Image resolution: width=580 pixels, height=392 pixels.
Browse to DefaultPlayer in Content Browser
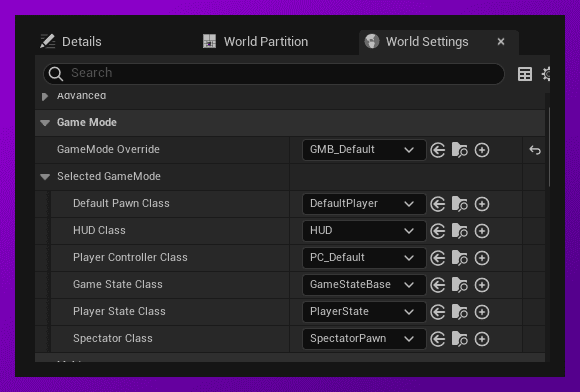click(x=460, y=204)
